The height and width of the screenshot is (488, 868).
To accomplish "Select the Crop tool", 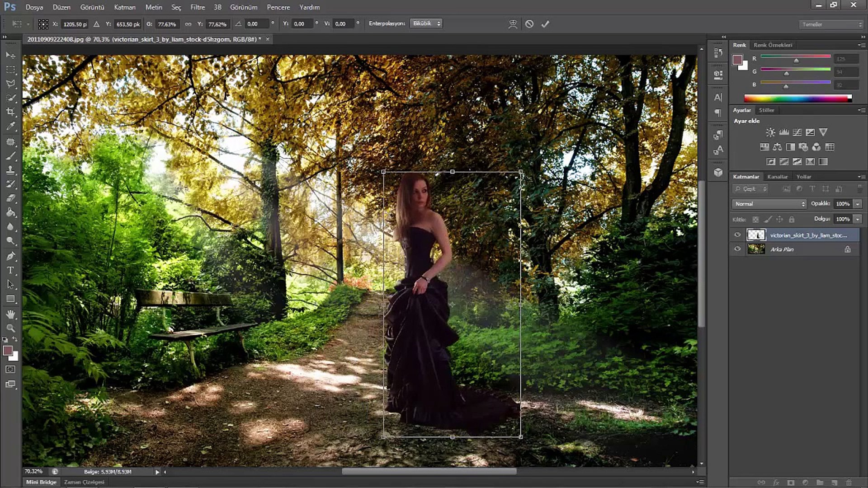I will 10,112.
